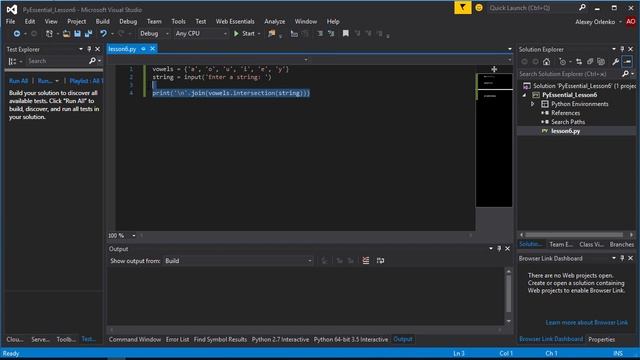Toggle pin on lesson6.py tab
Viewport: 640px width, 360px height.
point(143,49)
